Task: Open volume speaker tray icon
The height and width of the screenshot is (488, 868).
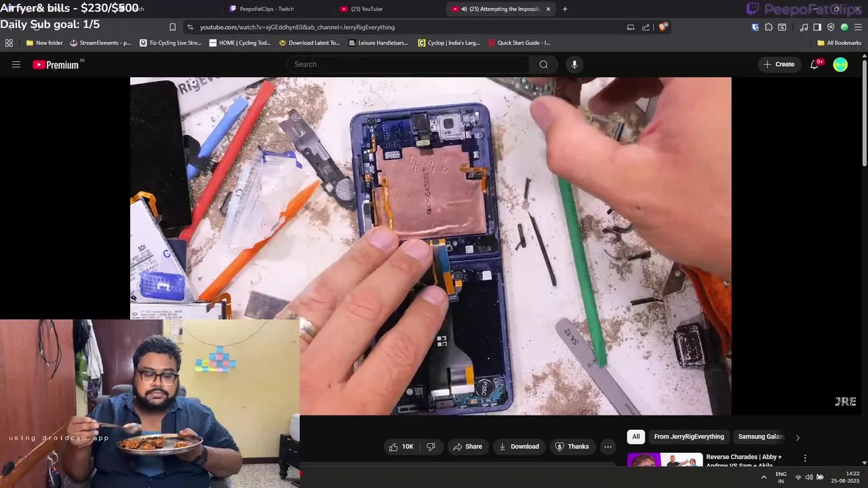Action: [809, 477]
